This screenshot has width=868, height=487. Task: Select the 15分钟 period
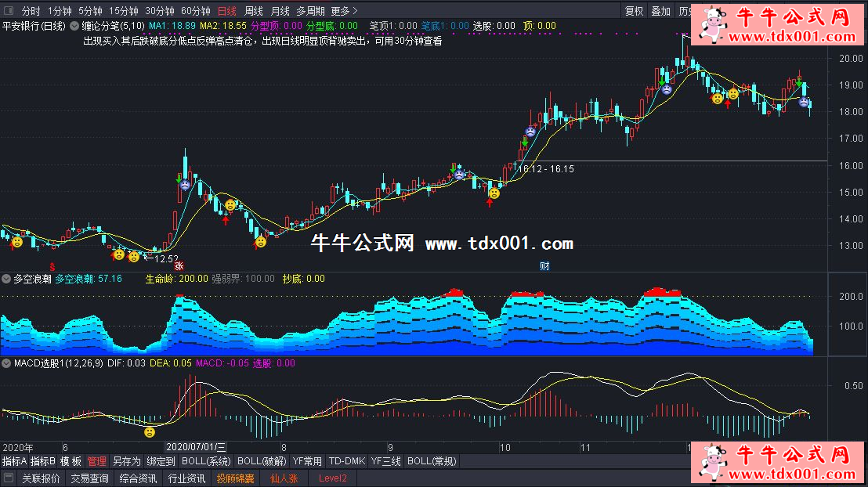[124, 11]
